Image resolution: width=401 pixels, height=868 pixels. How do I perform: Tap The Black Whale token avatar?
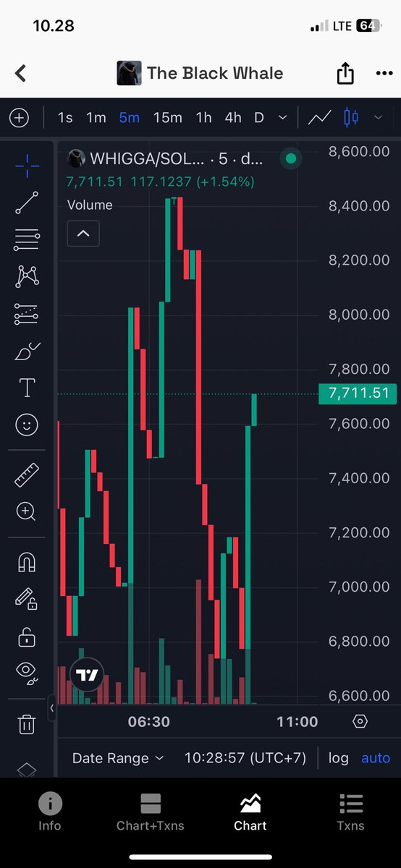(x=129, y=73)
